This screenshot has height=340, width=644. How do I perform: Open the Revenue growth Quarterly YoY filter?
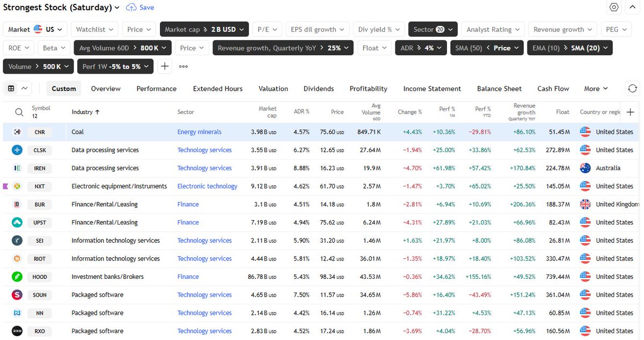(283, 48)
